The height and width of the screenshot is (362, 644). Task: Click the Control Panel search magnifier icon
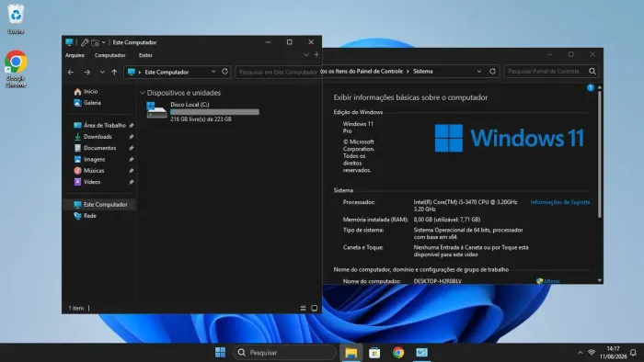coord(592,72)
